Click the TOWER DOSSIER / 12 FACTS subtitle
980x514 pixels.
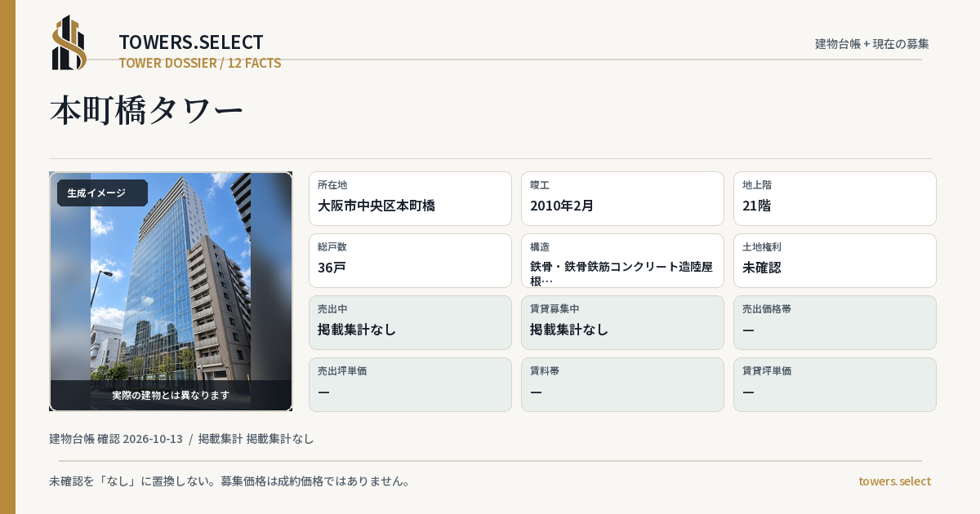pyautogui.click(x=200, y=63)
